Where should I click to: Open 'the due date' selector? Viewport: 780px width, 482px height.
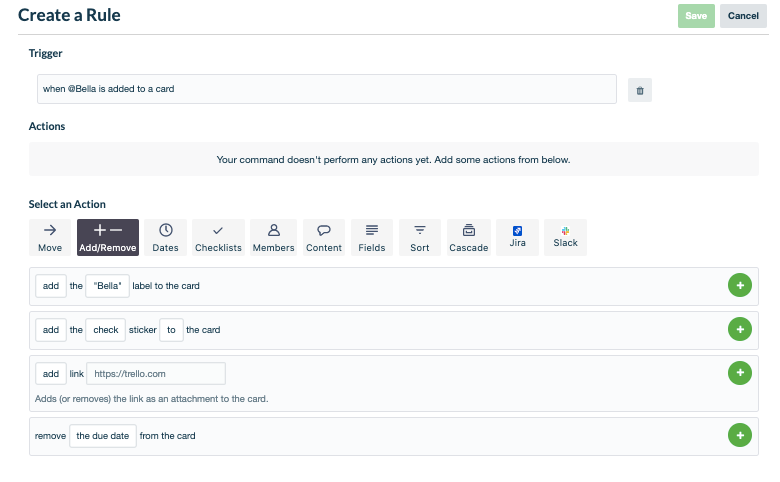(x=102, y=436)
